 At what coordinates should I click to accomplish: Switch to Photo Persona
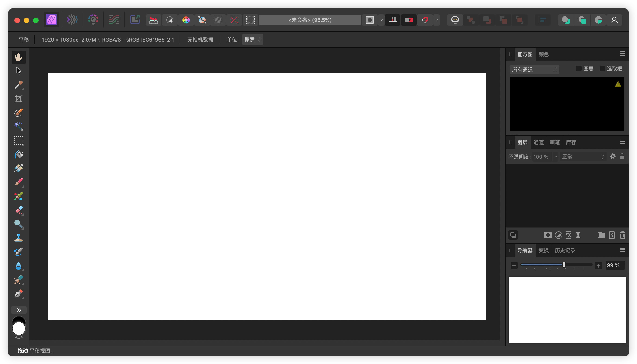pos(51,20)
